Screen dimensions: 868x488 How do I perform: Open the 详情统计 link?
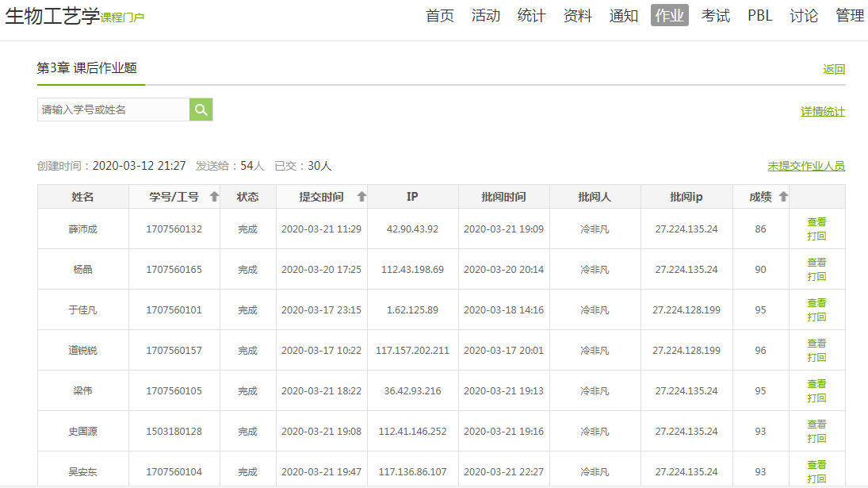pyautogui.click(x=823, y=112)
